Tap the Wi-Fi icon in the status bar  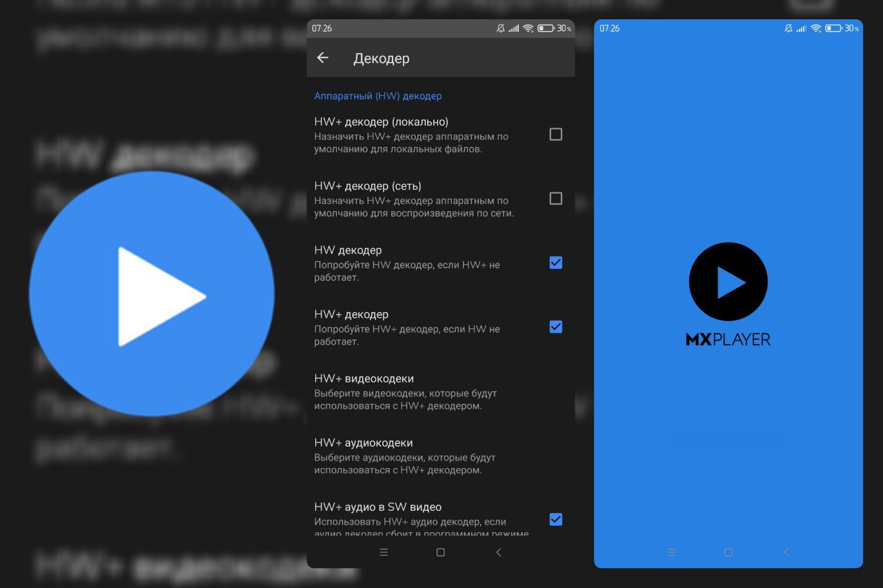pyautogui.click(x=527, y=29)
